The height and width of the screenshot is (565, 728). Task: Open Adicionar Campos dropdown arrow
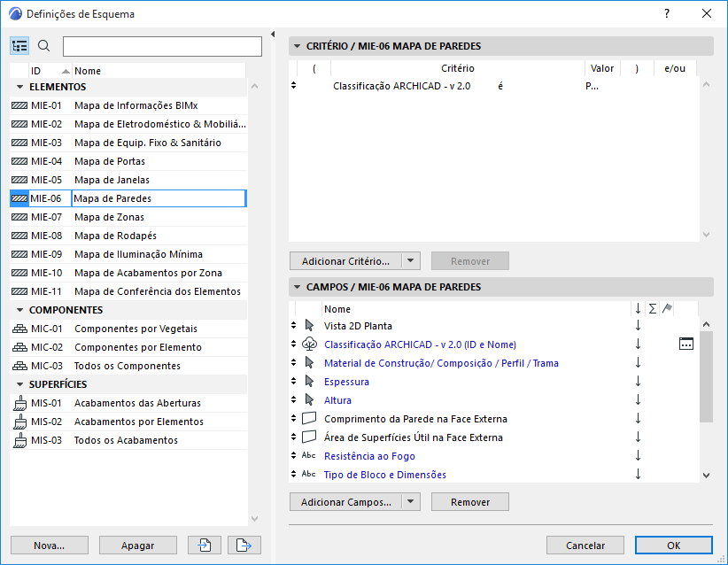[x=411, y=502]
